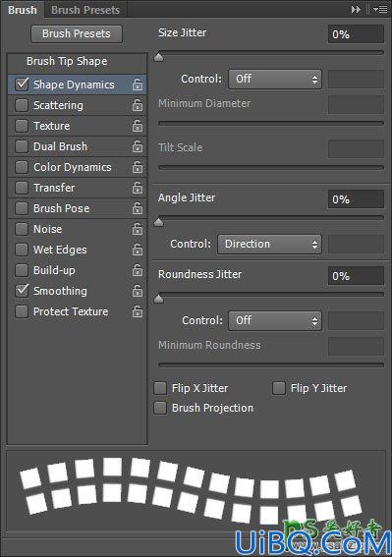Viewport: 392px width, 557px height.
Task: Enable the Flip X Jitter checkbox
Action: pyautogui.click(x=160, y=388)
